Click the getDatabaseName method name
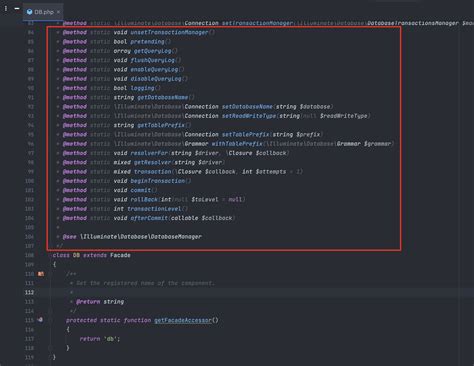 163,97
